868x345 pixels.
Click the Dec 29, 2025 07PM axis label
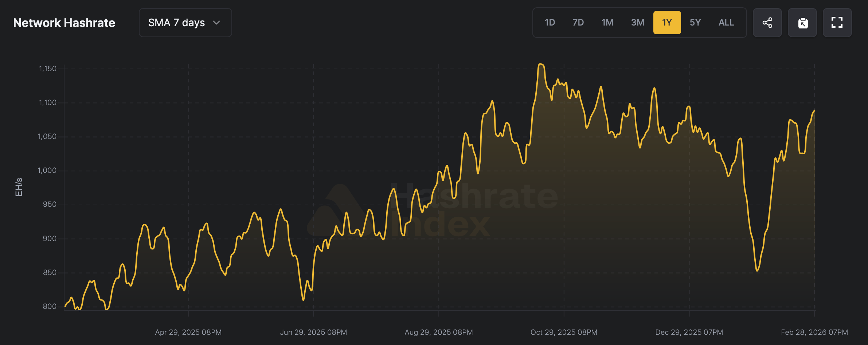(x=689, y=332)
